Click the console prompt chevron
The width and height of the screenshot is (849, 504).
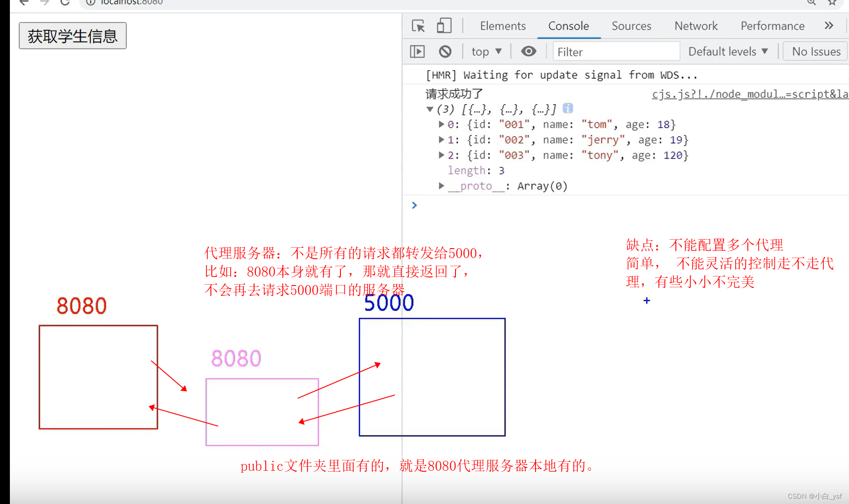415,205
